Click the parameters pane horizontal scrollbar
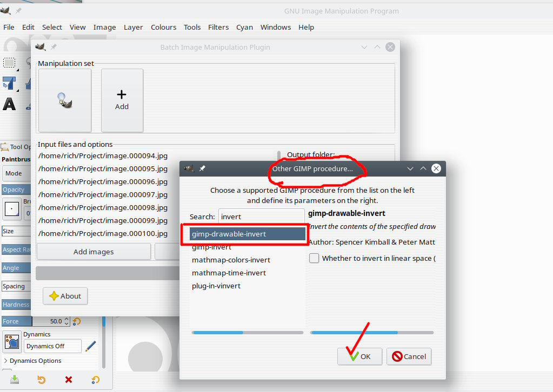Screen dimensions: 553x392 pyautogui.click(x=372, y=333)
